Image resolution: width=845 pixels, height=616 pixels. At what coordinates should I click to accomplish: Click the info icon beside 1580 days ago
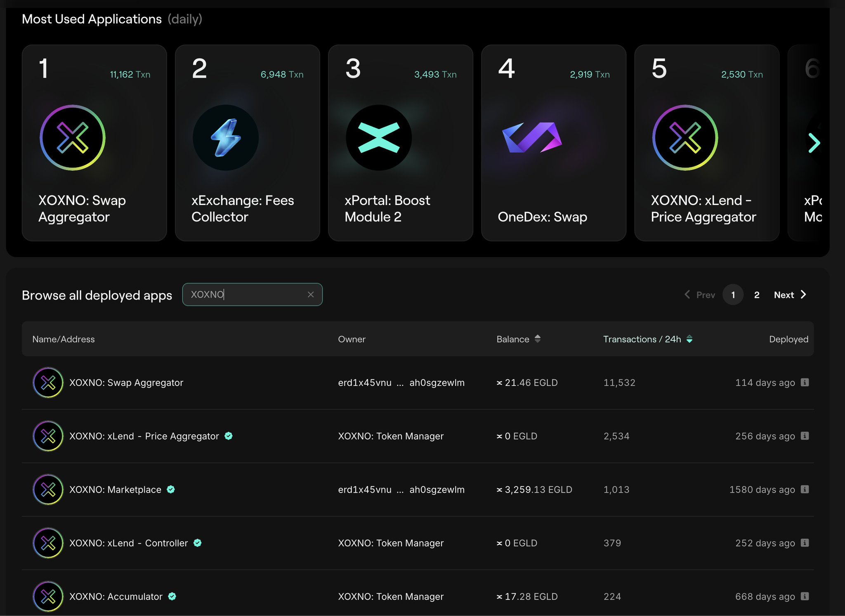point(805,489)
